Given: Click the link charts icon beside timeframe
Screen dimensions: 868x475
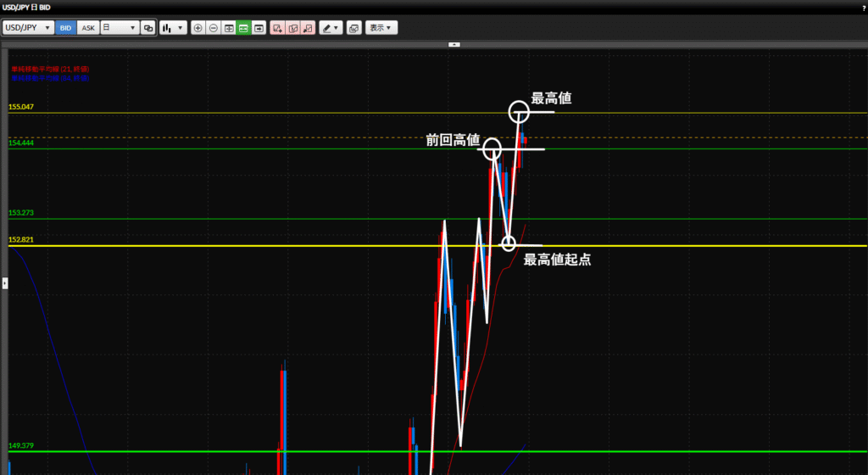Looking at the screenshot, I should click(148, 28).
